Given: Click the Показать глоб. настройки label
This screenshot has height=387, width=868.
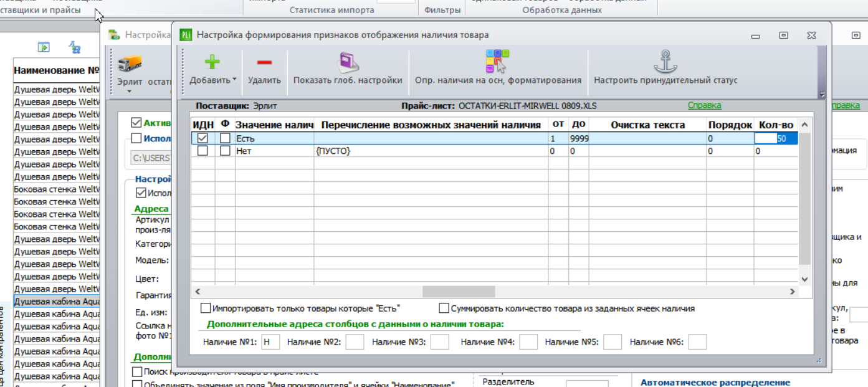Looking at the screenshot, I should tap(348, 80).
